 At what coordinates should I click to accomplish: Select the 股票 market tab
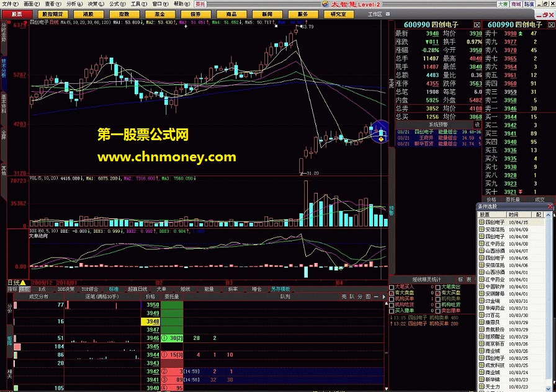[x=17, y=14]
